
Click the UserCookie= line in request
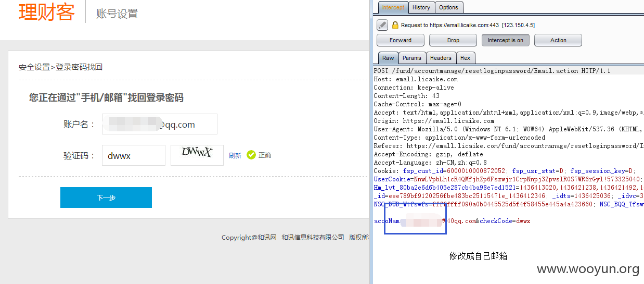509,179
